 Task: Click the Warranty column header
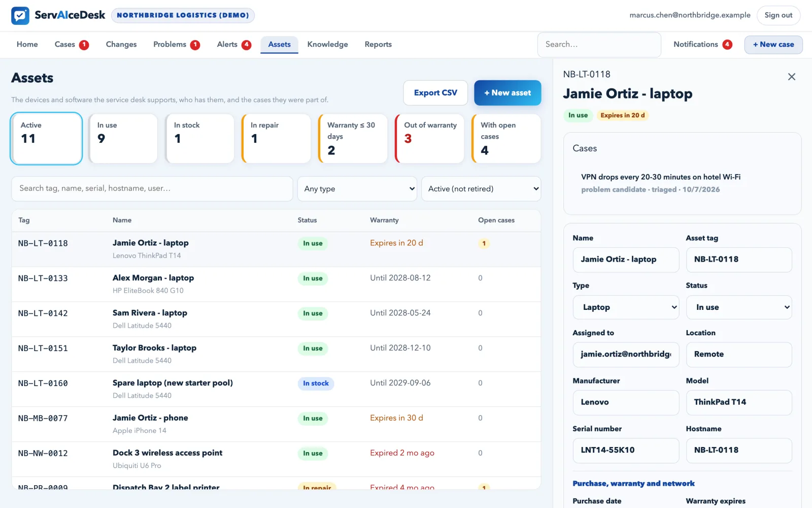click(x=384, y=220)
